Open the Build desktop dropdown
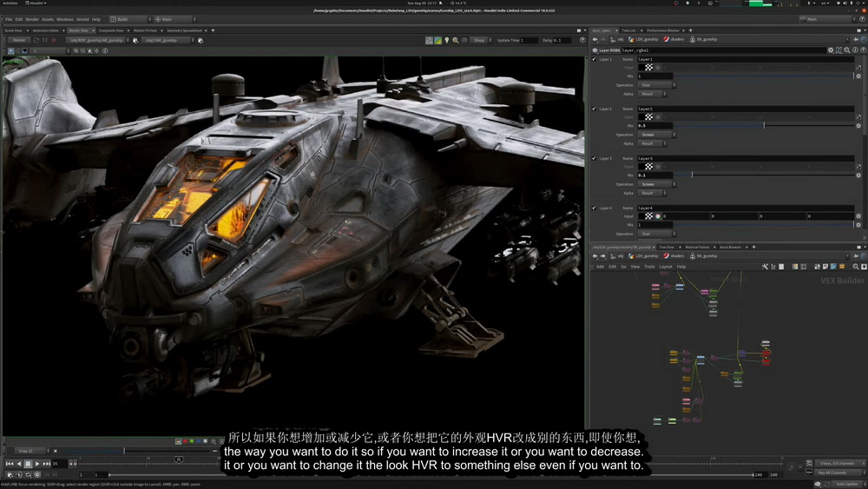 [130, 19]
